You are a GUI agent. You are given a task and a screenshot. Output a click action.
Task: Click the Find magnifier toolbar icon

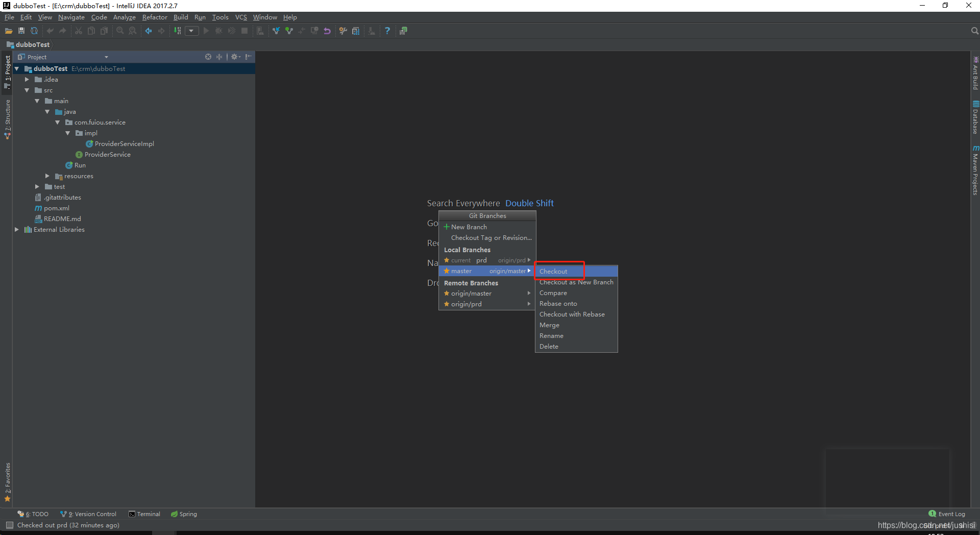[x=120, y=31]
